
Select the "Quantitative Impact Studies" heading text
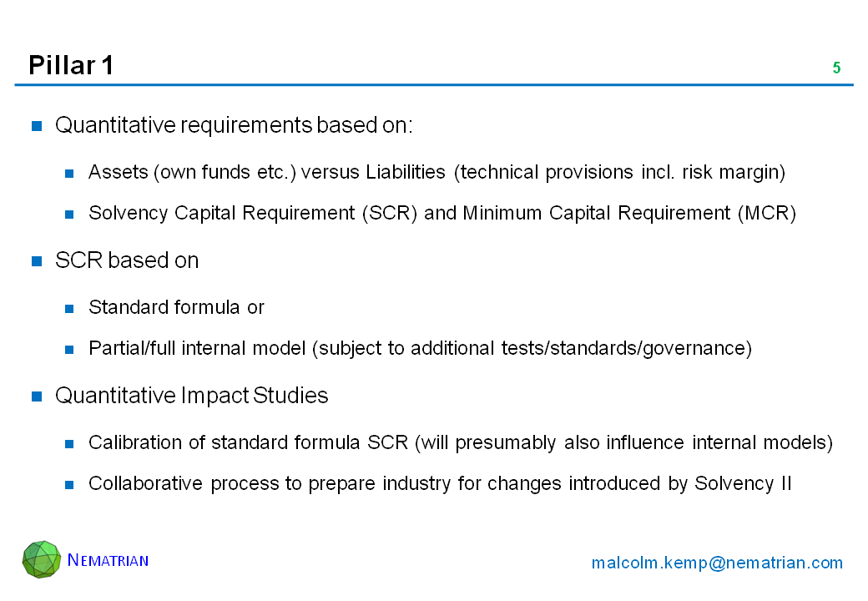click(191, 396)
